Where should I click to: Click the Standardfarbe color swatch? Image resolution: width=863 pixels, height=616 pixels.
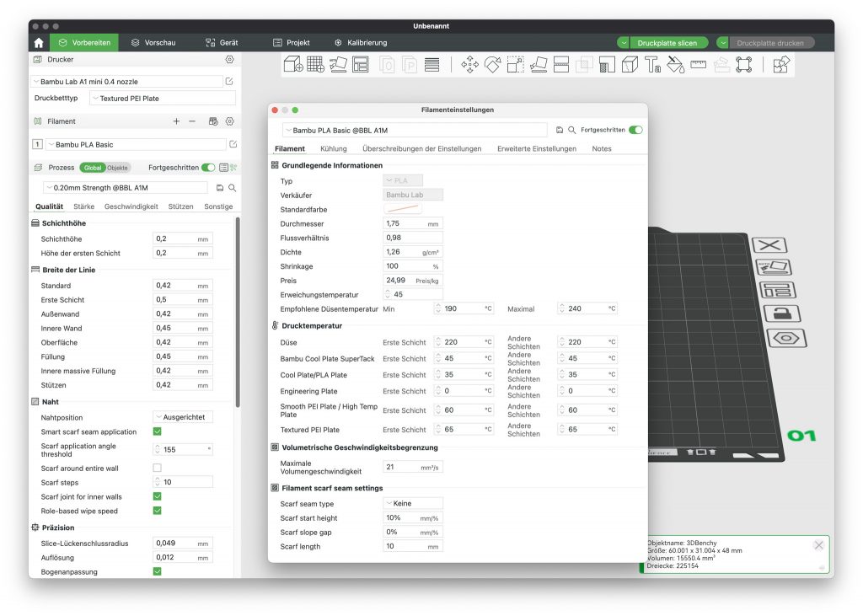[x=403, y=209]
